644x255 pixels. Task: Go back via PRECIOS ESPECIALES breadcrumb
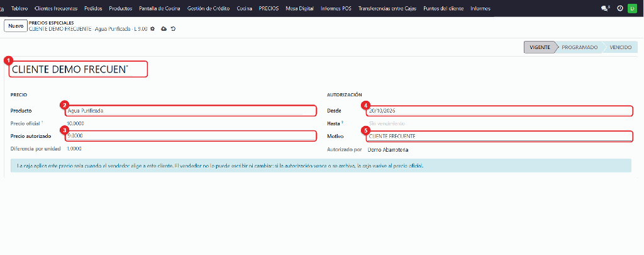pos(52,23)
